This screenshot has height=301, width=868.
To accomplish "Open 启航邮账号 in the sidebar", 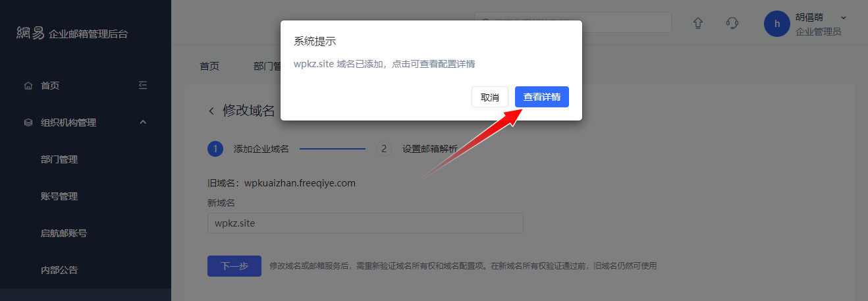I will [x=64, y=233].
